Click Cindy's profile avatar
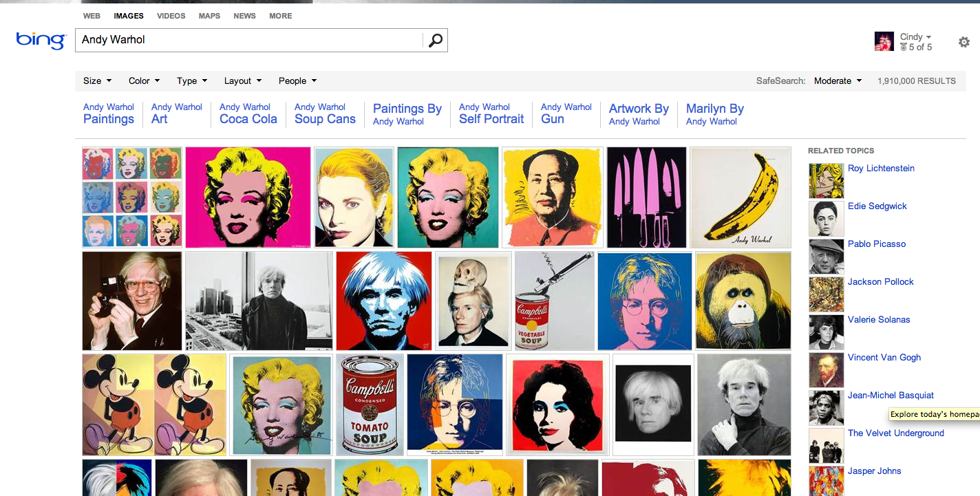The width and height of the screenshot is (980, 496). click(x=884, y=41)
